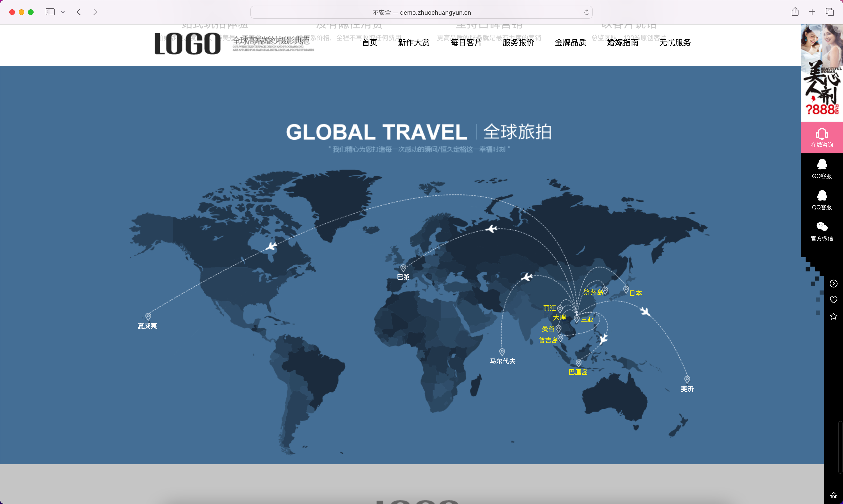Screen dimensions: 843x504
Task: Click the circled right-arrow sidebar icon
Action: 833,283
